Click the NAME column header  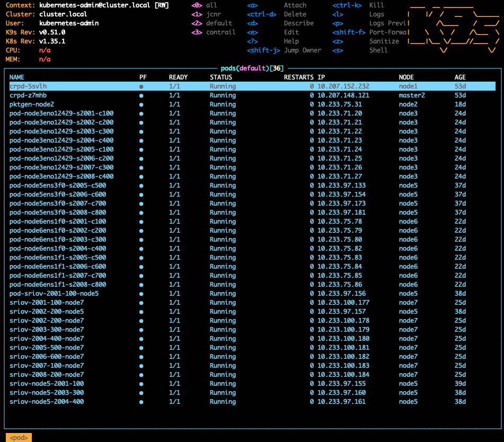17,77
